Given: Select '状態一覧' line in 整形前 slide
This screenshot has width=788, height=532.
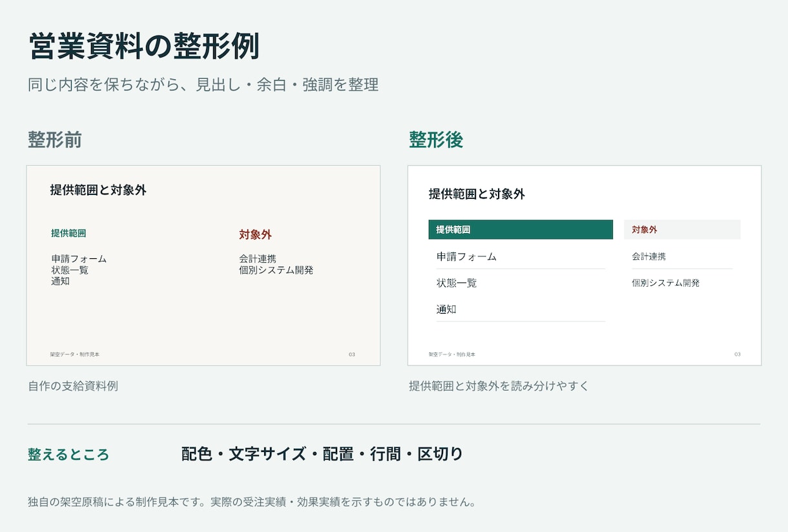Looking at the screenshot, I should pos(70,270).
